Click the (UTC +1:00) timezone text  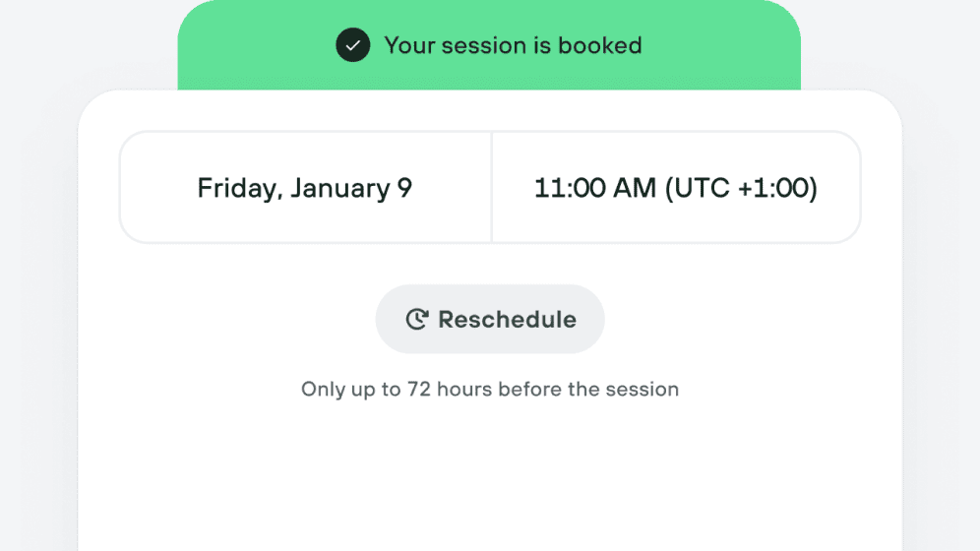(741, 188)
